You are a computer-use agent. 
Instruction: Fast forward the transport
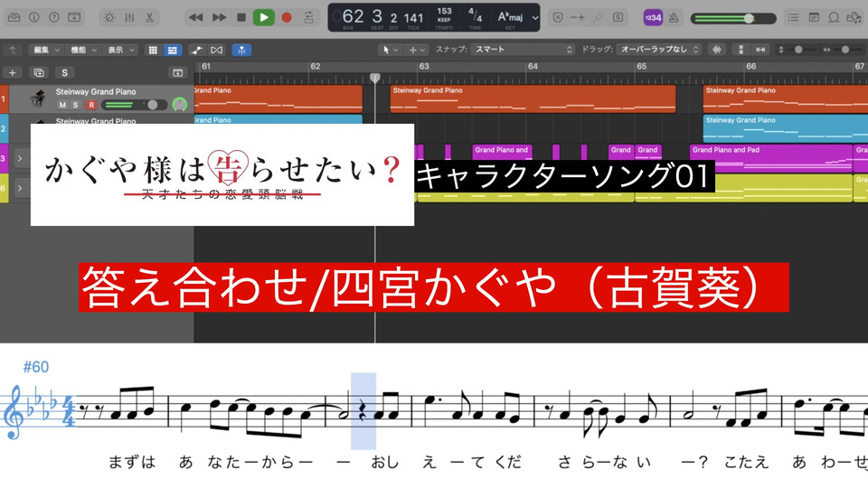point(219,18)
